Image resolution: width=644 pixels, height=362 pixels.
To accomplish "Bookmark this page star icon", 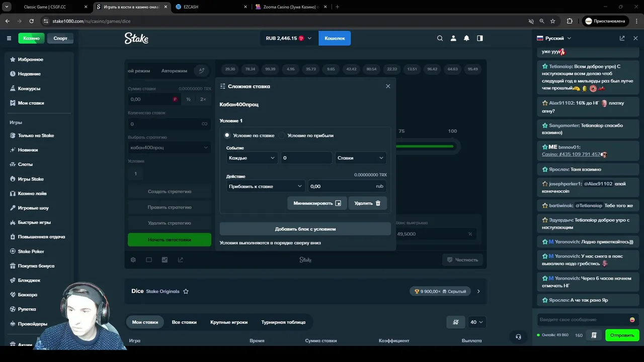I will (x=553, y=21).
